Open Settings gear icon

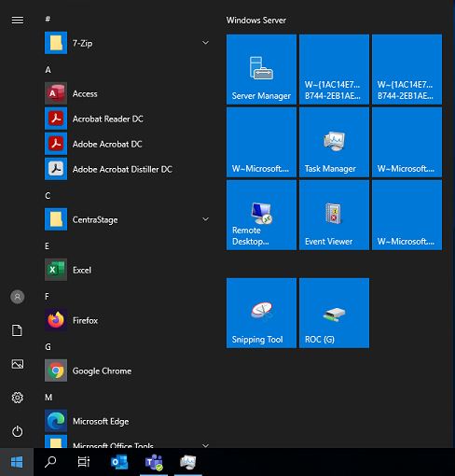(x=18, y=398)
